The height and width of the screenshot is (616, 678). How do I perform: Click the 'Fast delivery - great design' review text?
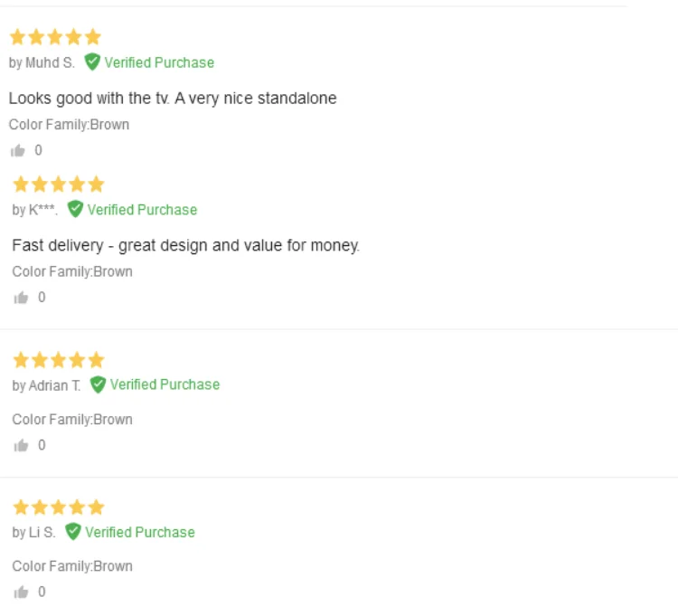click(x=185, y=245)
